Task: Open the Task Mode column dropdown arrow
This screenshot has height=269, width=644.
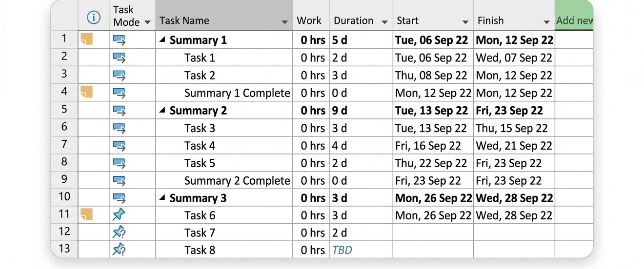Action: [147, 22]
